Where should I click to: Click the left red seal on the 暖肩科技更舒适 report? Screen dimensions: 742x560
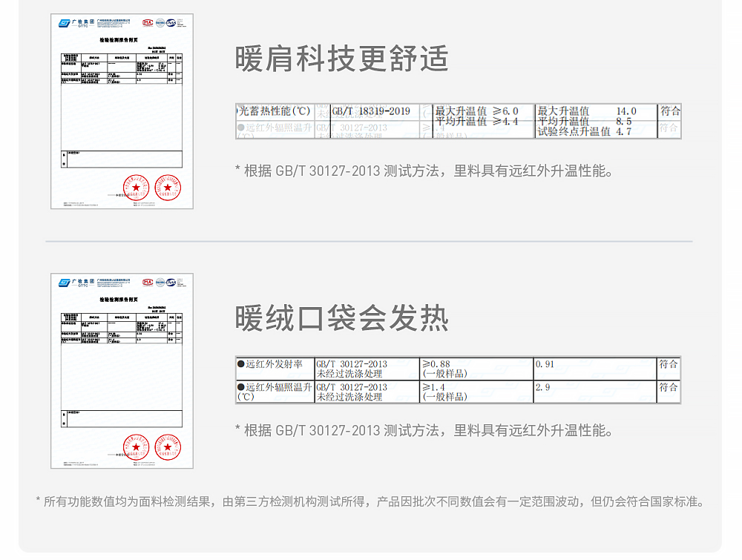[137, 188]
